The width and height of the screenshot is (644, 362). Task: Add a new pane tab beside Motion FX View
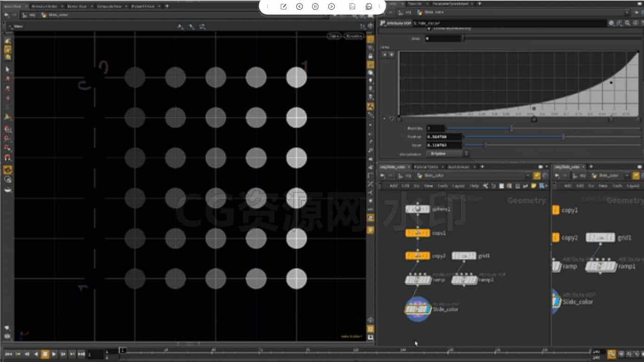[x=167, y=6]
